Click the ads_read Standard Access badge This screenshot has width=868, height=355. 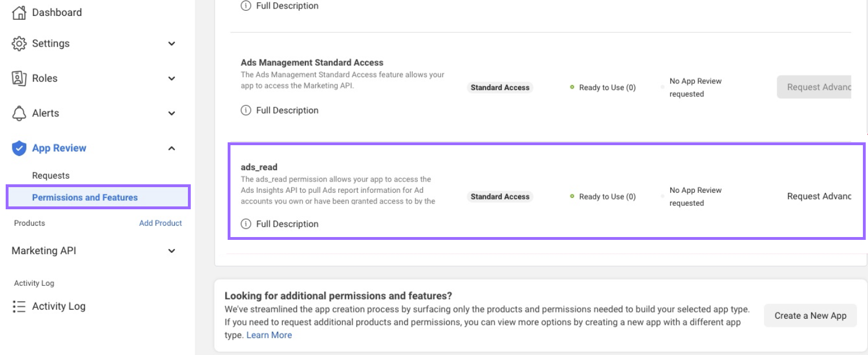500,197
